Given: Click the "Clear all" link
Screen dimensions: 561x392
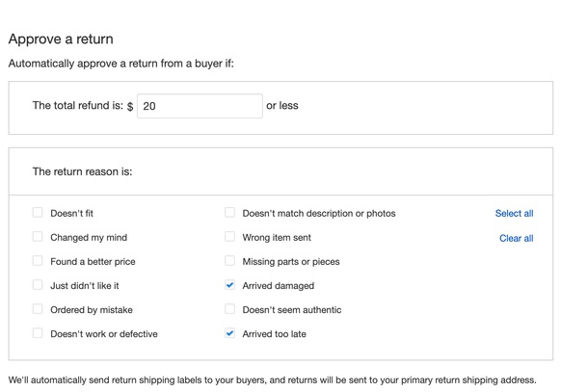Looking at the screenshot, I should pos(517,238).
